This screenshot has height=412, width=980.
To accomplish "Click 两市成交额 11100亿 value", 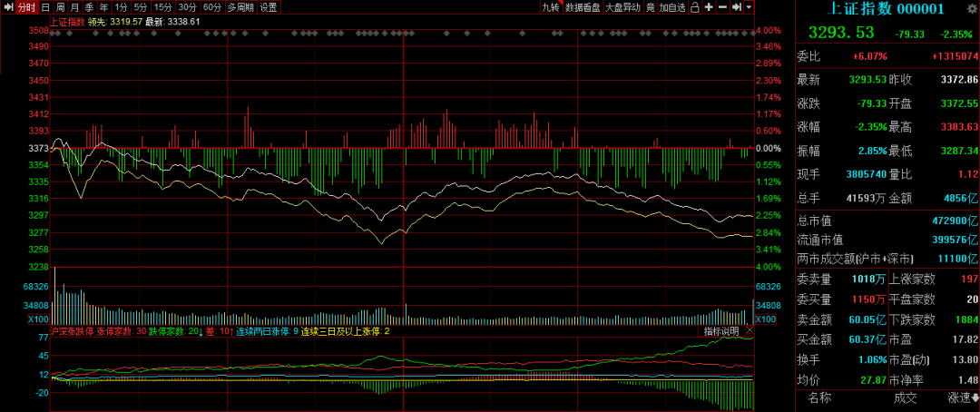I will (959, 259).
